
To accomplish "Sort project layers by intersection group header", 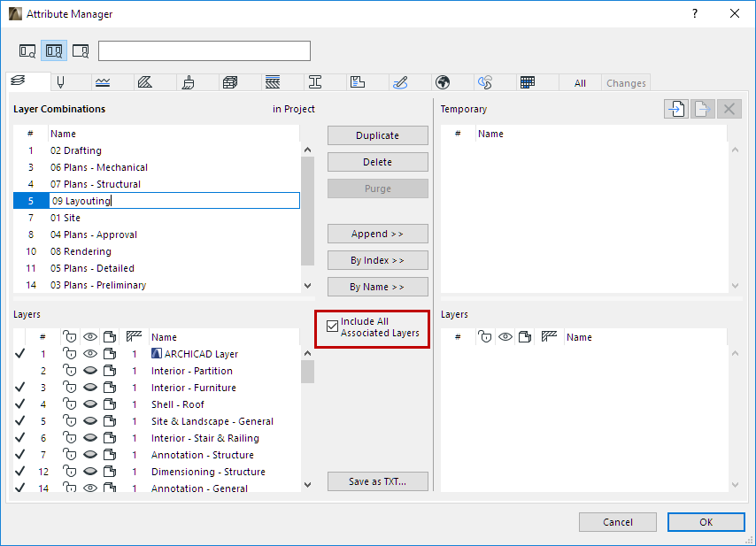I will point(134,337).
